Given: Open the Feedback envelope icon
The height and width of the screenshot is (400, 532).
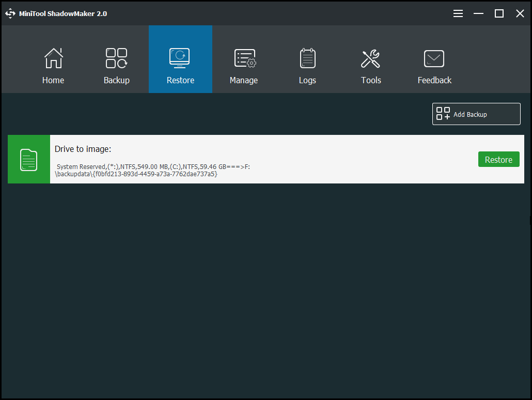Looking at the screenshot, I should [434, 58].
